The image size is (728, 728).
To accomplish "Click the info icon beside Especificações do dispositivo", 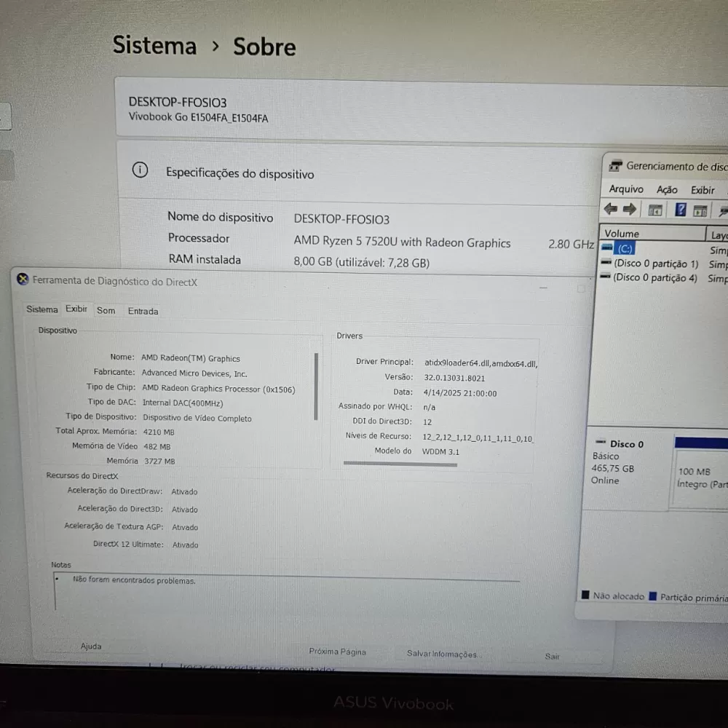I will coord(140,170).
